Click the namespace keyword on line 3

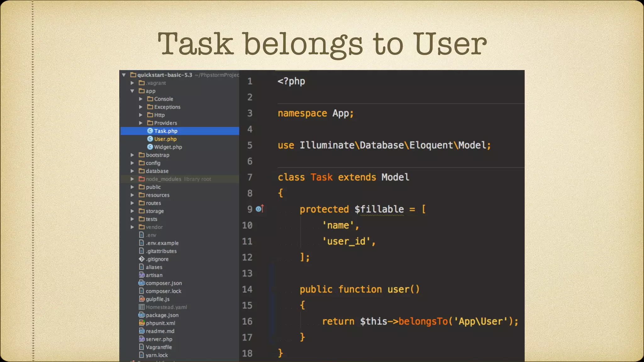[302, 113]
